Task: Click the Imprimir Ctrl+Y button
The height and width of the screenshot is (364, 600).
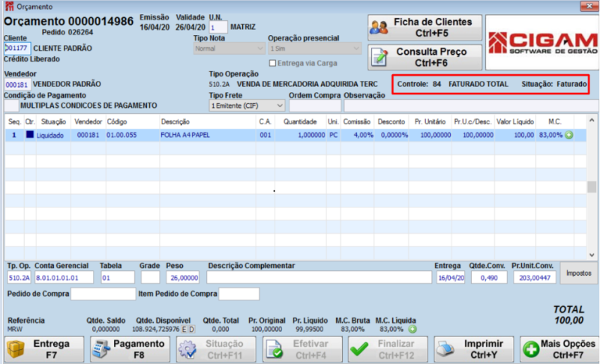Action: click(474, 349)
